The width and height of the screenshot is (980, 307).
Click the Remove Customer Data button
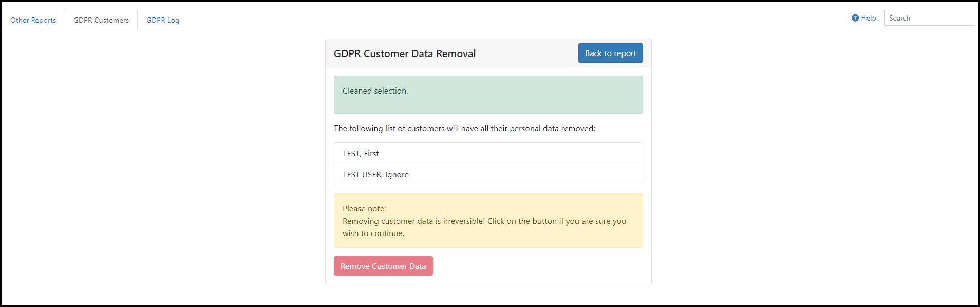pos(383,266)
